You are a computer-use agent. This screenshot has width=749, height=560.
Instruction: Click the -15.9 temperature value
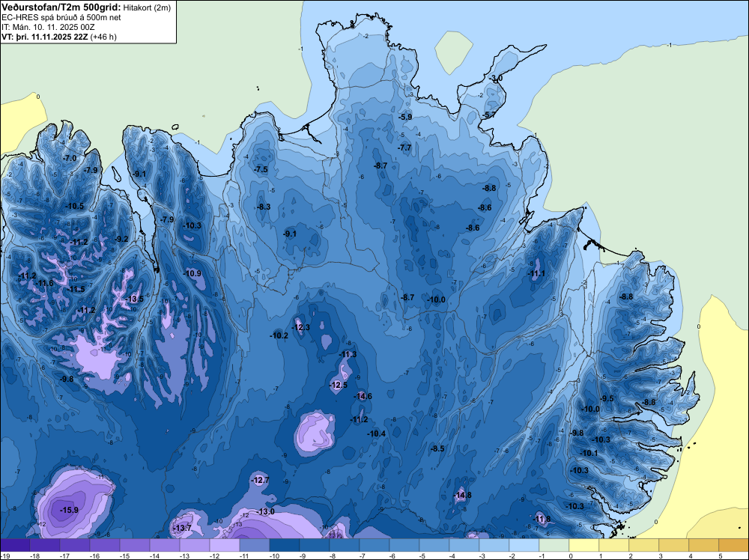pos(69,510)
